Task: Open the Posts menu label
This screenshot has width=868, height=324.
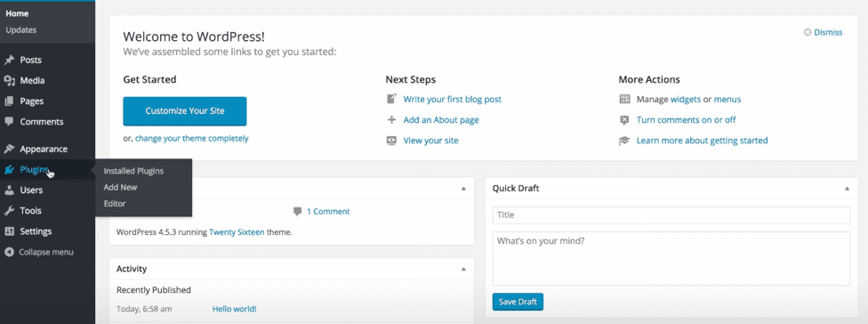Action: [31, 60]
